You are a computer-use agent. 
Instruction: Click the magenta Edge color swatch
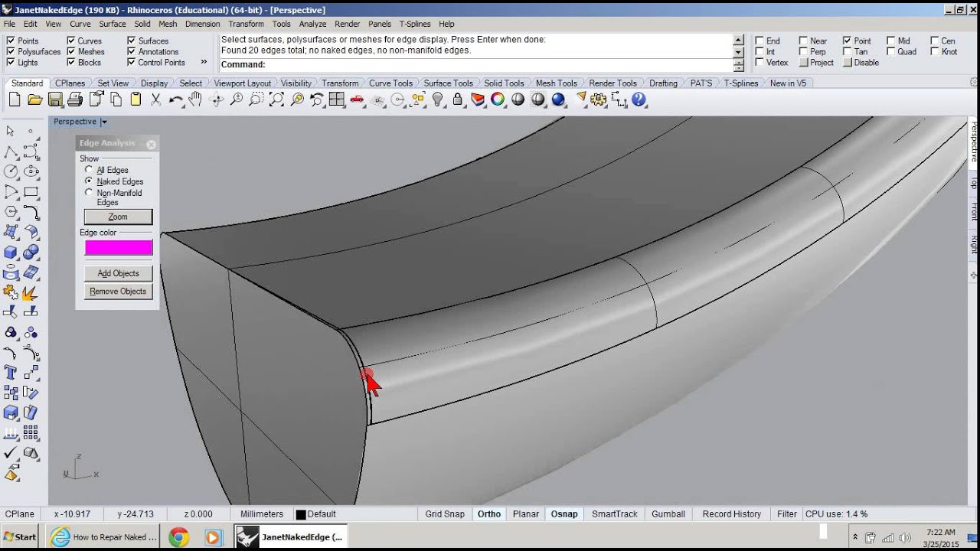(119, 247)
